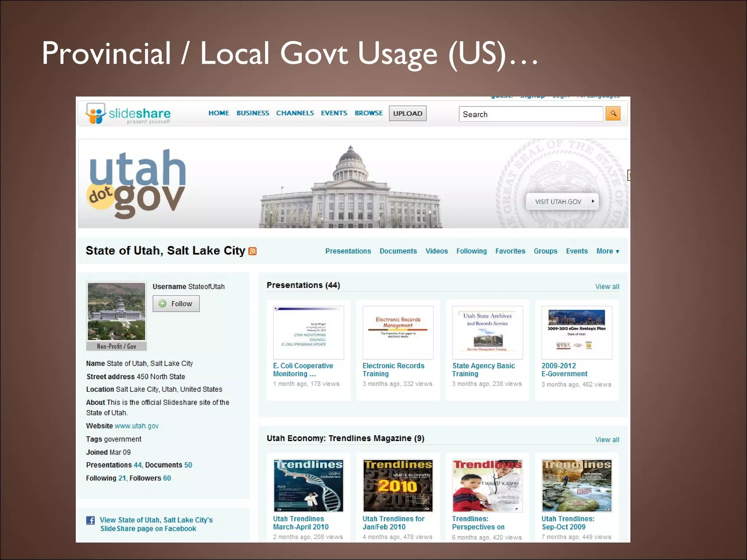Image resolution: width=747 pixels, height=560 pixels.
Task: Switch to the Documents tab
Action: (x=398, y=251)
